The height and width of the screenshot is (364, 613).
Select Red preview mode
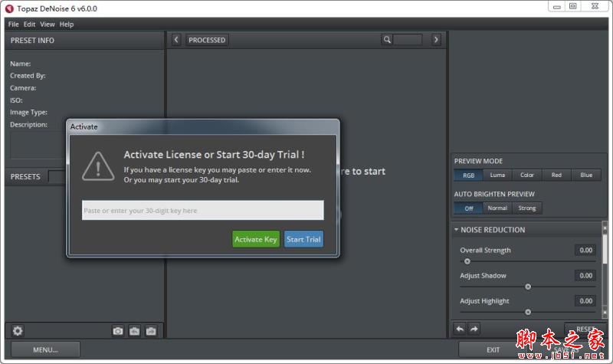[556, 175]
